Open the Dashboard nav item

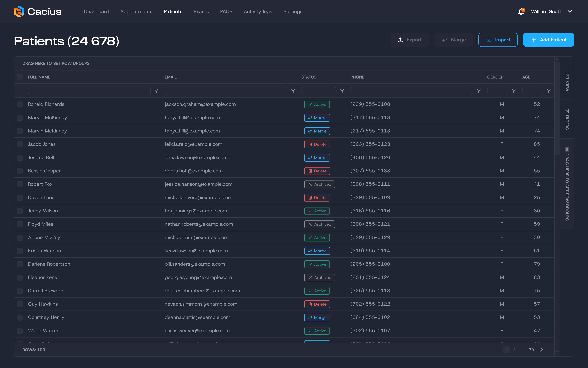(x=96, y=11)
